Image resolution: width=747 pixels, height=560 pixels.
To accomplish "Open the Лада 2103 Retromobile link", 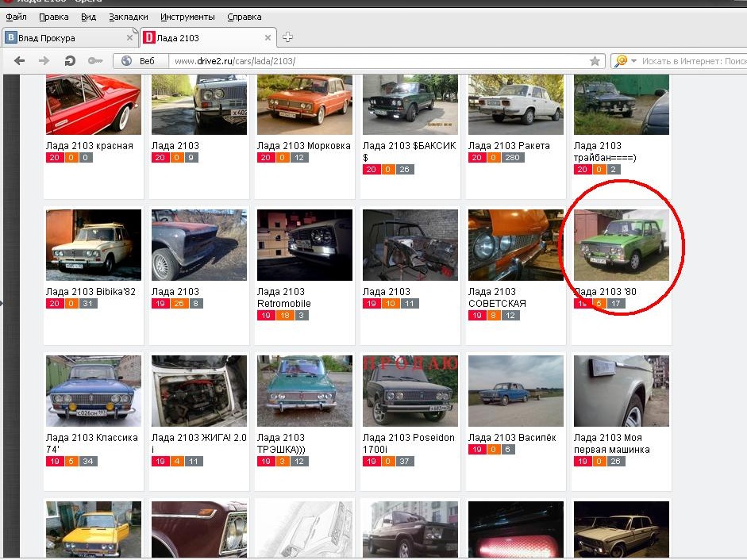I will tap(284, 297).
